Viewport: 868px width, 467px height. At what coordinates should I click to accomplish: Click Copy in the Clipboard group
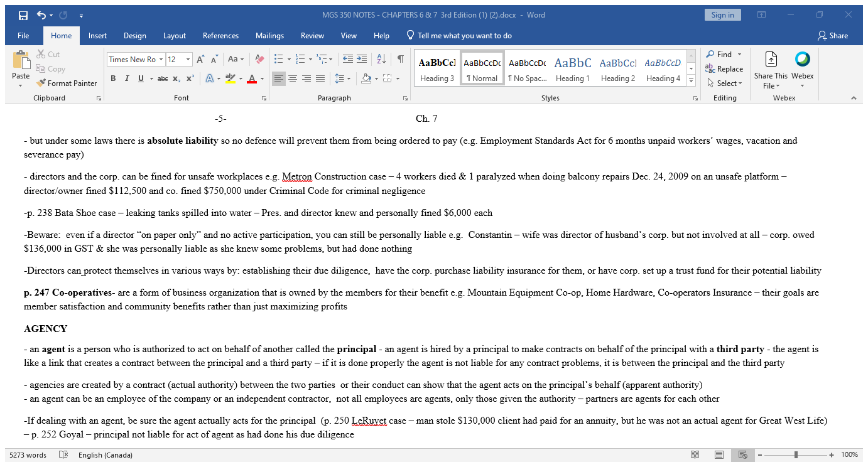coord(50,69)
